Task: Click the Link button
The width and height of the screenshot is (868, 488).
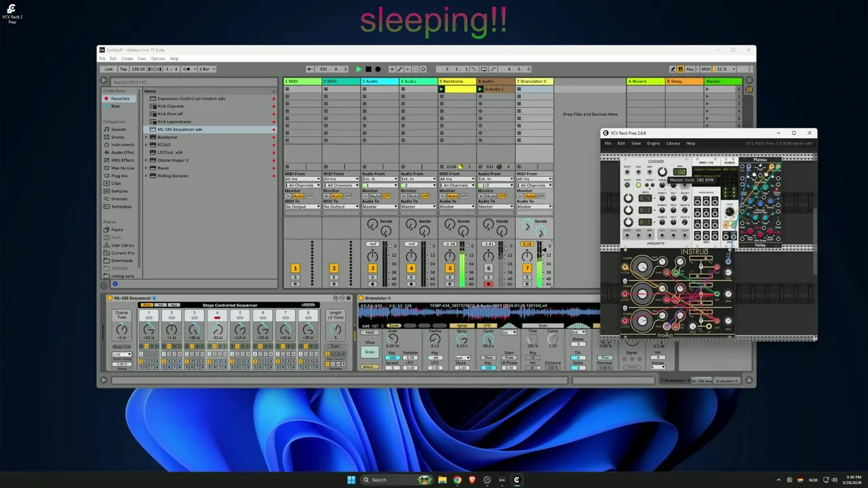Action: tap(108, 69)
